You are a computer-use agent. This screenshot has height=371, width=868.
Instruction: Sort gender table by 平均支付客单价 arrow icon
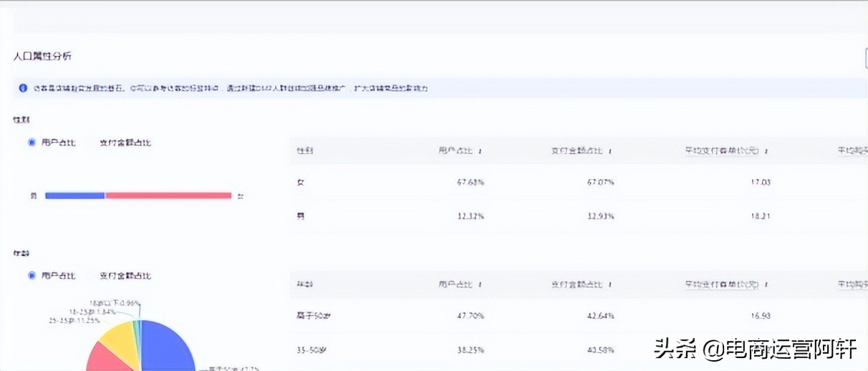(766, 151)
